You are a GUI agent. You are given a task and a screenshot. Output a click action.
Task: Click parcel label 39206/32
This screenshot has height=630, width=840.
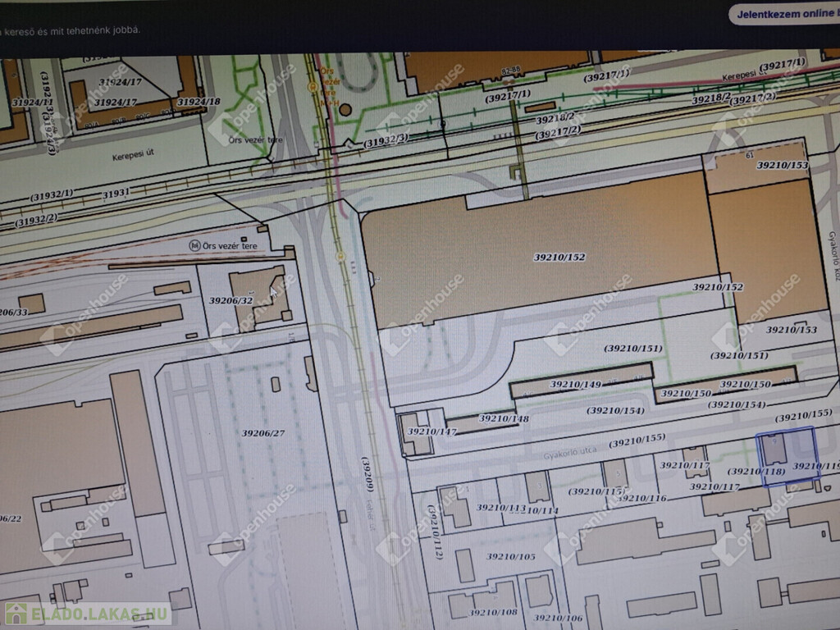click(231, 300)
